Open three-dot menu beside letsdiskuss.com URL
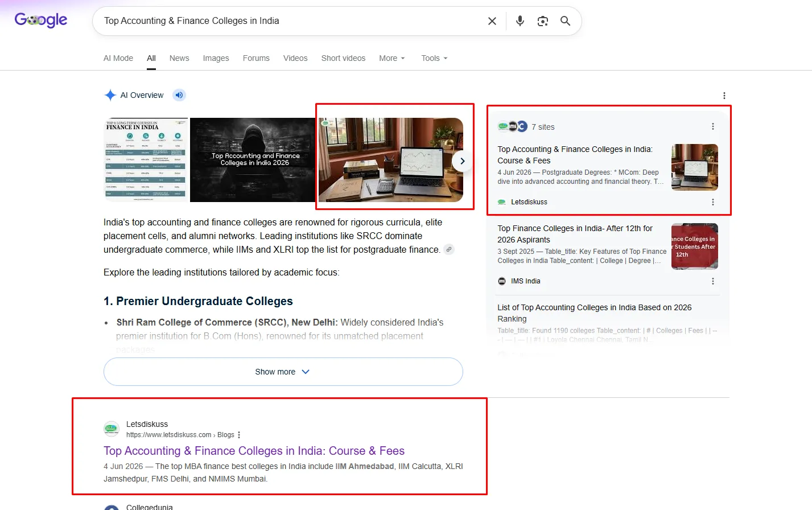The width and height of the screenshot is (812, 510). [x=239, y=435]
